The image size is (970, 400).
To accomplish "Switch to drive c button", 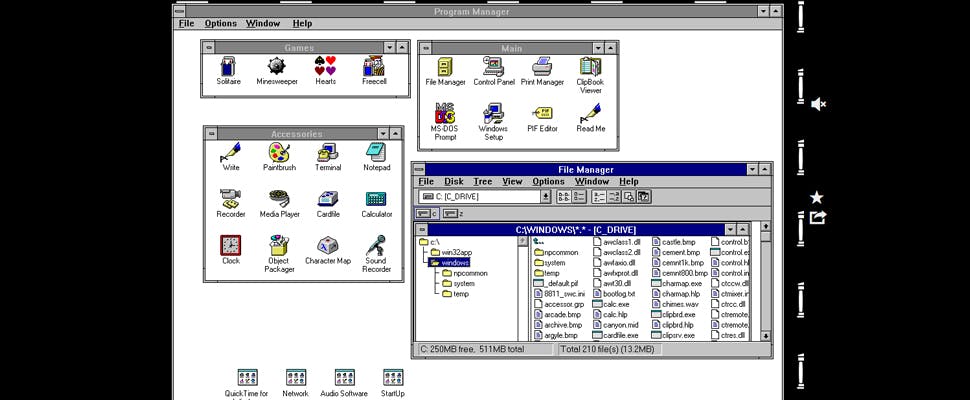I will point(427,213).
